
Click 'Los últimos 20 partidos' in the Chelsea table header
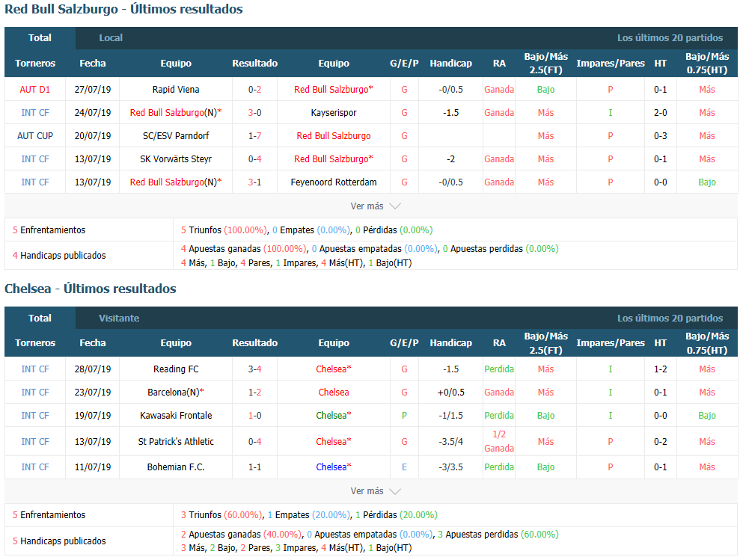(x=670, y=318)
